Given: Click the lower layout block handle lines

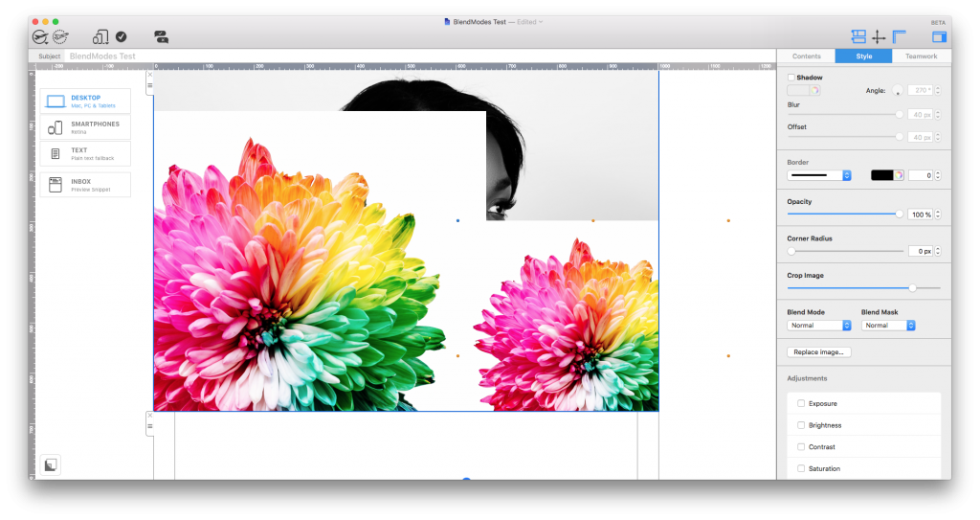Looking at the screenshot, I should coord(150,427).
